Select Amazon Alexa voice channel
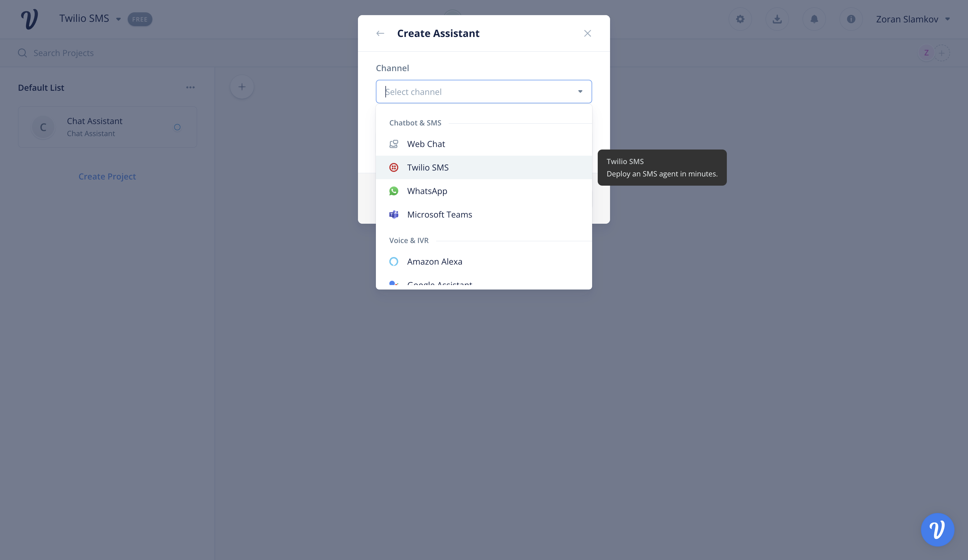 (434, 262)
